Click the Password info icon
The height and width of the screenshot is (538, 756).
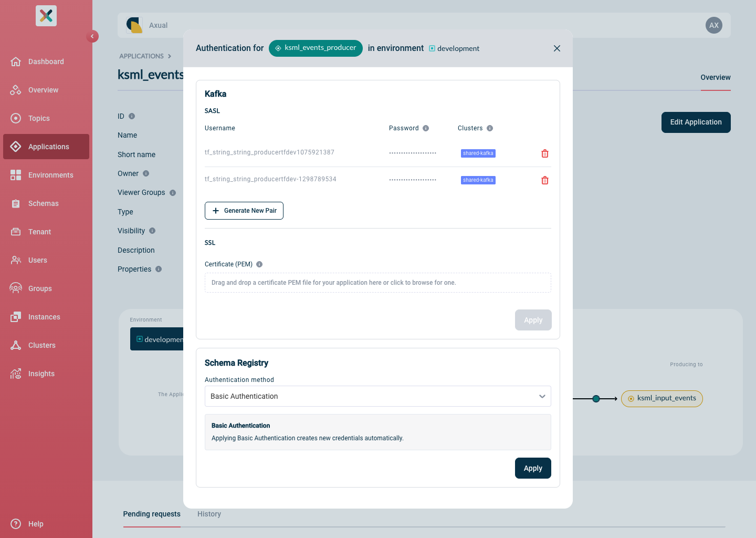click(426, 128)
